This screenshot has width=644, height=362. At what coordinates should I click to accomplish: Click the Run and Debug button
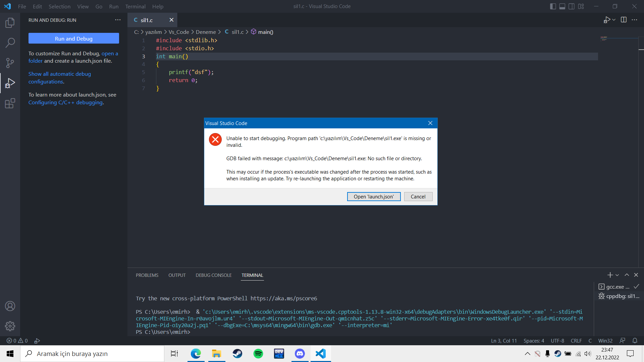[74, 39]
